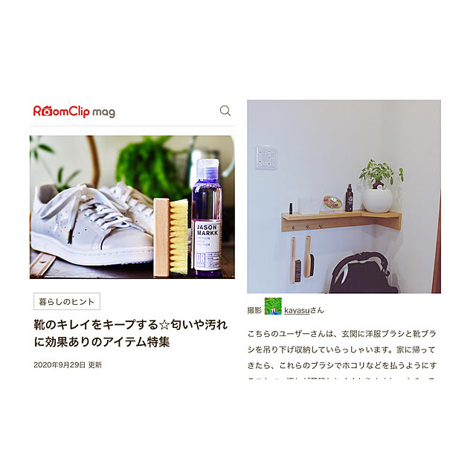The image size is (476, 476).
Task: Click the wooden brush in sneaker photo
Action: tap(170, 237)
